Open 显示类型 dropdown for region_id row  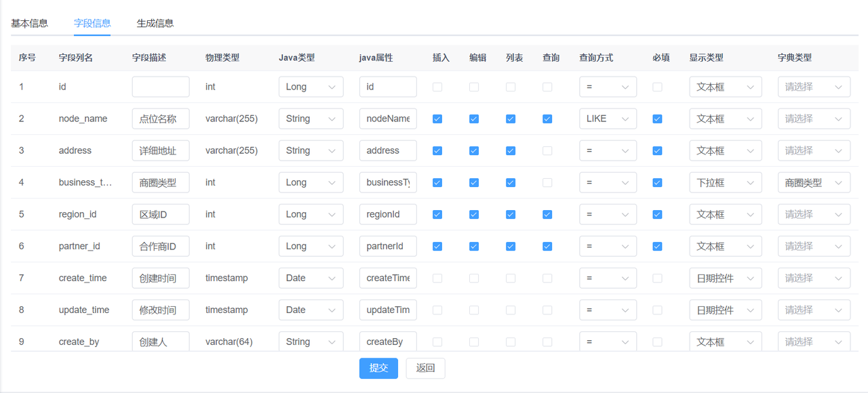[x=726, y=214]
